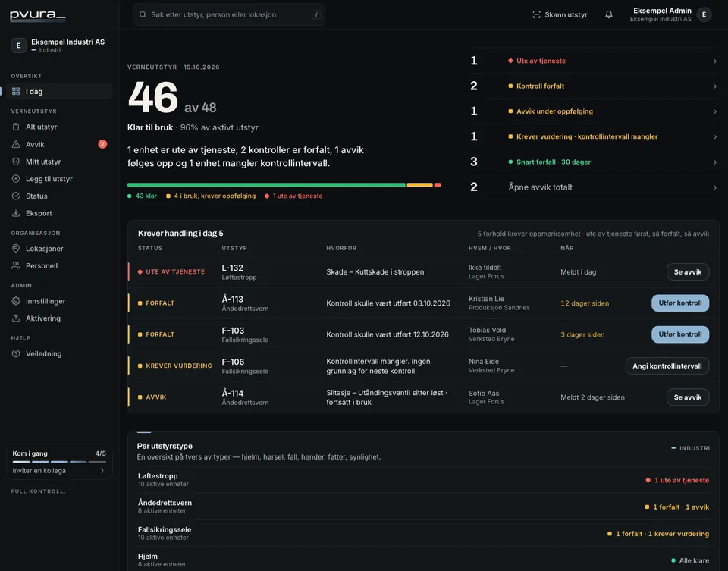This screenshot has height=571, width=728.
Task: Click the Eksempel Industri AS organisation badge
Action: click(18, 45)
